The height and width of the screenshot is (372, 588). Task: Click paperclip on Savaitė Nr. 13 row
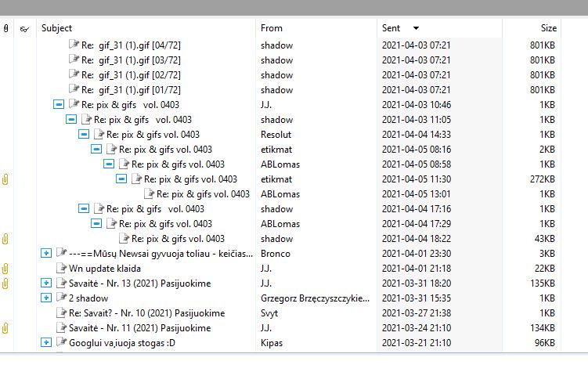(6, 284)
